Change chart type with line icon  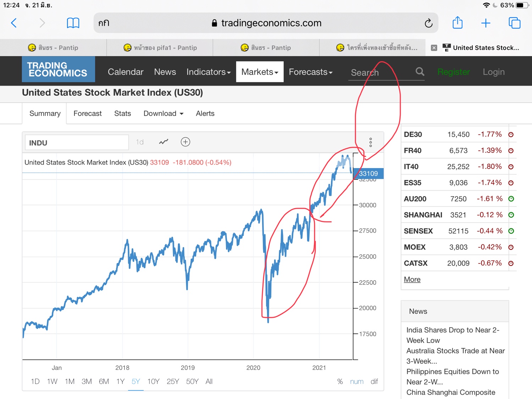[164, 142]
